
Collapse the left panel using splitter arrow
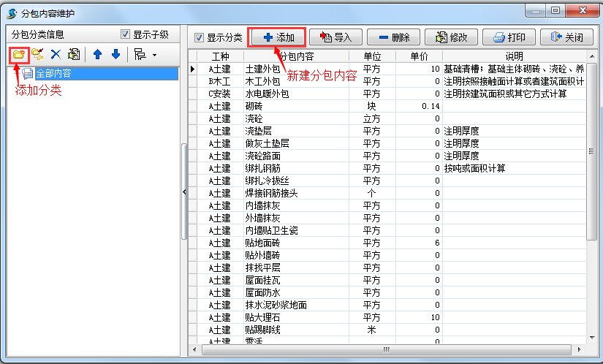pyautogui.click(x=184, y=192)
